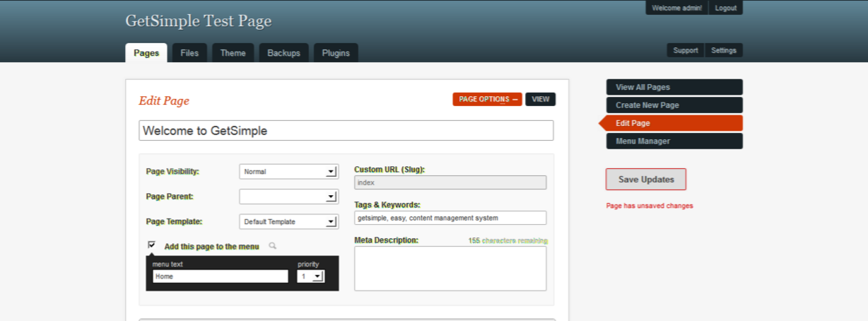The width and height of the screenshot is (868, 321).
Task: Select the menu priority dropdown
Action: [310, 276]
